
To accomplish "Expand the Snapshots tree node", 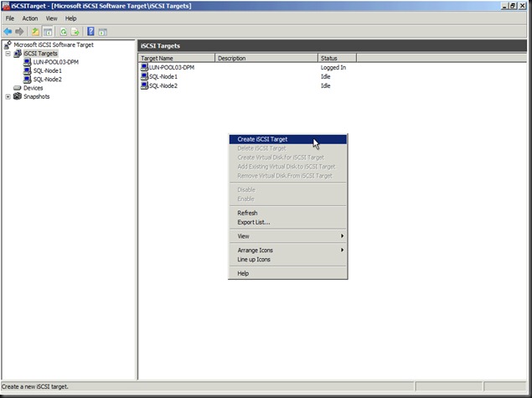I will pos(8,96).
